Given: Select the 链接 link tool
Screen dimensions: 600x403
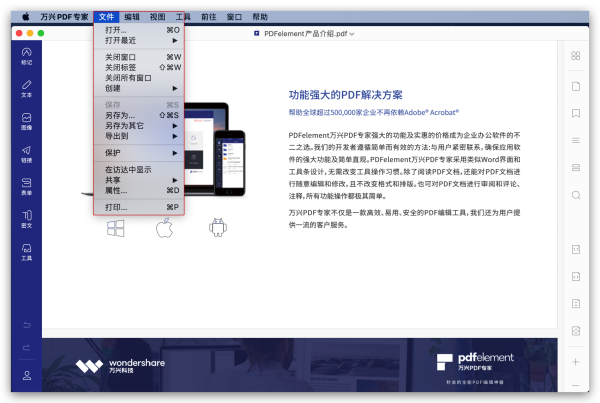Looking at the screenshot, I should click(x=26, y=154).
